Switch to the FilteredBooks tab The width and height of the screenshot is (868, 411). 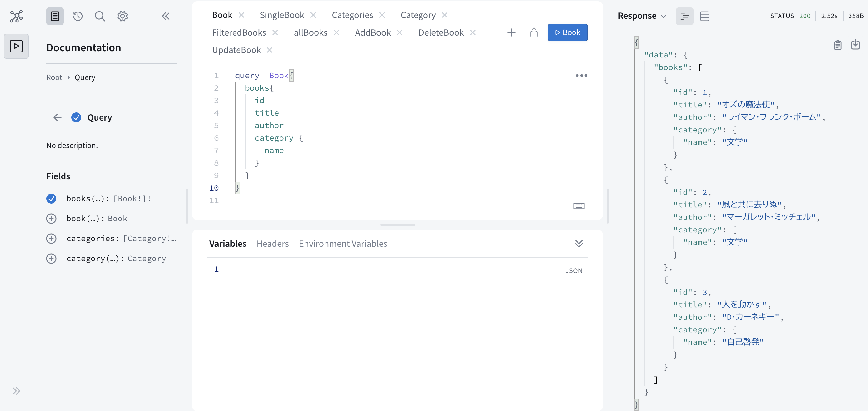[x=239, y=32]
